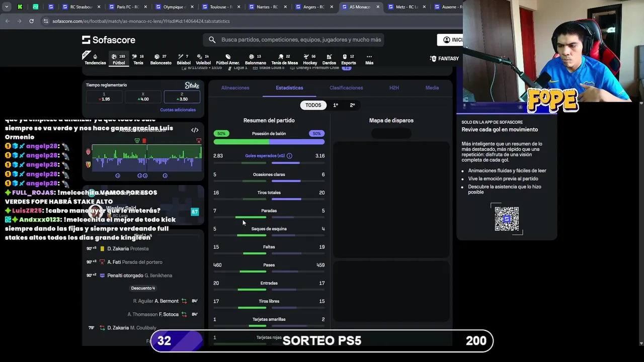Open the FANTASY section

click(x=444, y=59)
